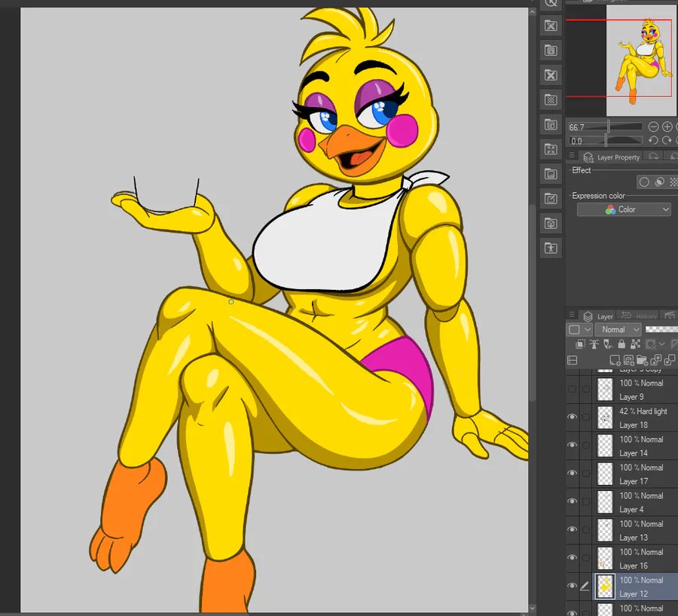This screenshot has width=678, height=616.
Task: Switch to the Layer Property tab
Action: tap(612, 157)
